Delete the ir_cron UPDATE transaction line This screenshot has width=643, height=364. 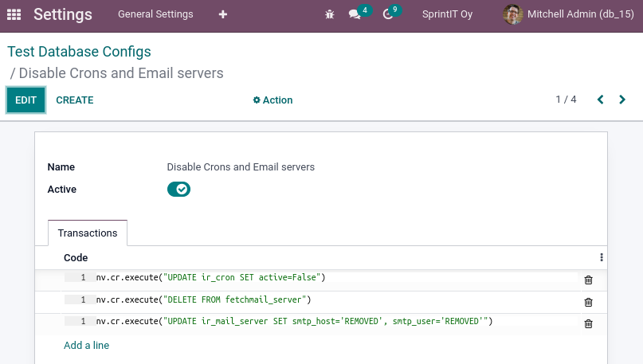pyautogui.click(x=589, y=280)
